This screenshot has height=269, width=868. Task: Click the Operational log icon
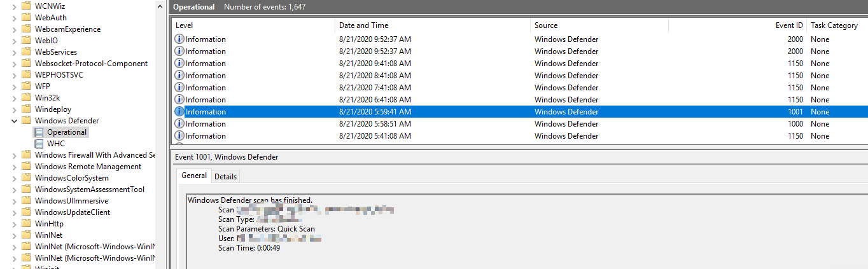click(x=39, y=132)
